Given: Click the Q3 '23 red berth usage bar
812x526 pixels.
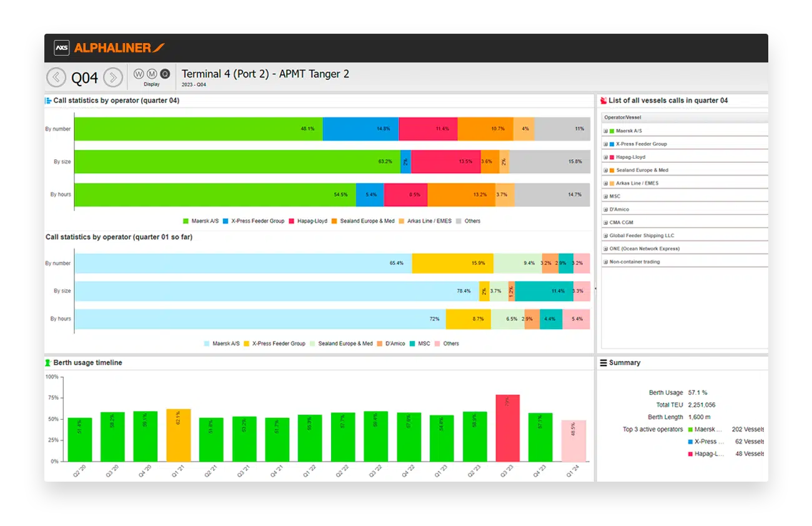Looking at the screenshot, I should tap(507, 428).
